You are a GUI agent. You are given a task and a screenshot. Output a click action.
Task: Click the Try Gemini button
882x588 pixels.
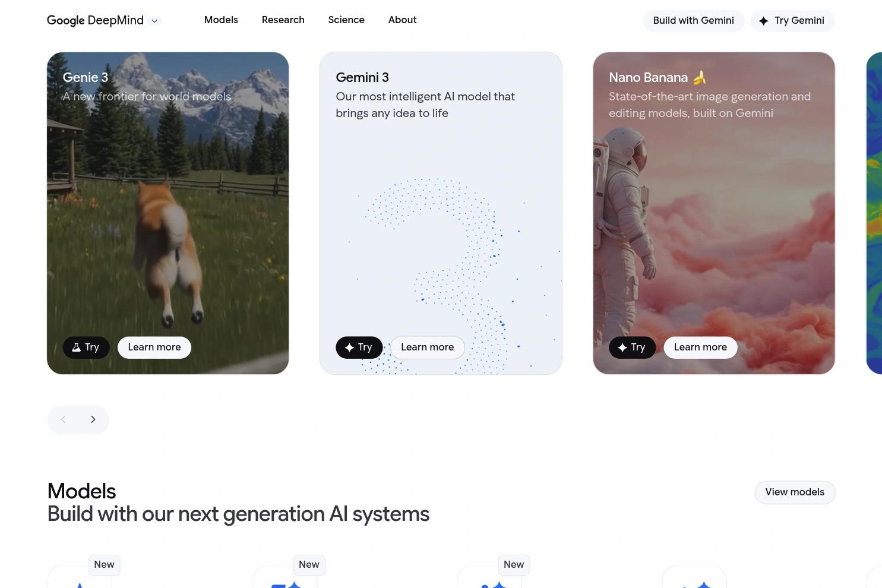click(x=792, y=21)
